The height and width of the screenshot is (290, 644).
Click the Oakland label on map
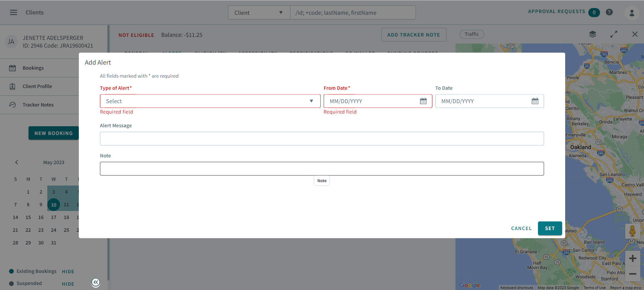(581, 147)
